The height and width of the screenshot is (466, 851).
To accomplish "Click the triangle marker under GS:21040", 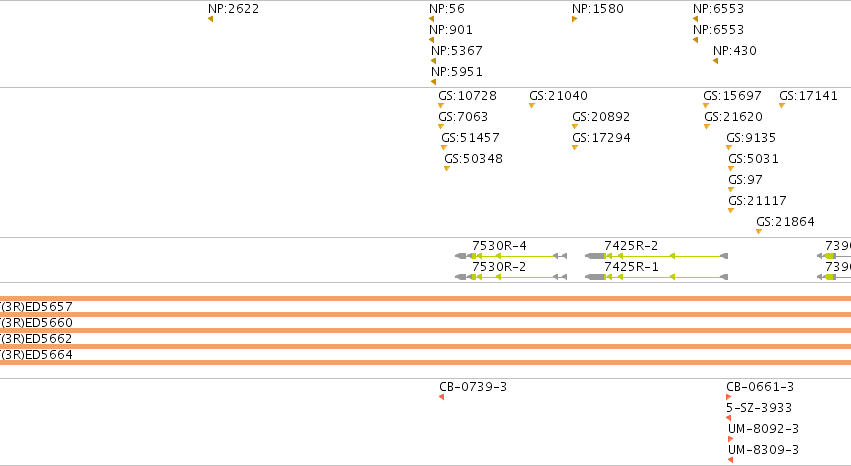I will [x=532, y=106].
